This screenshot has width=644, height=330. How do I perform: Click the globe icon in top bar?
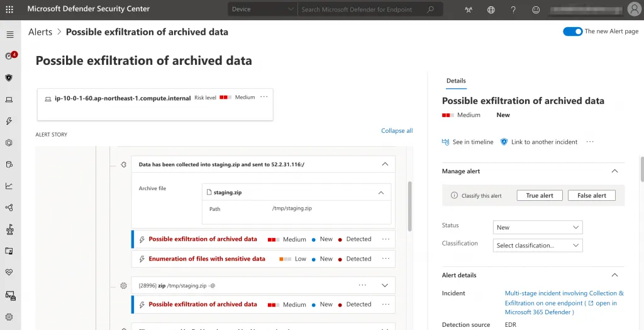(x=491, y=9)
